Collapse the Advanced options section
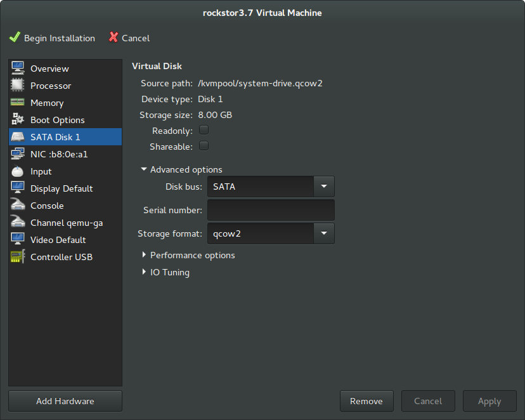The image size is (525, 420). click(144, 169)
